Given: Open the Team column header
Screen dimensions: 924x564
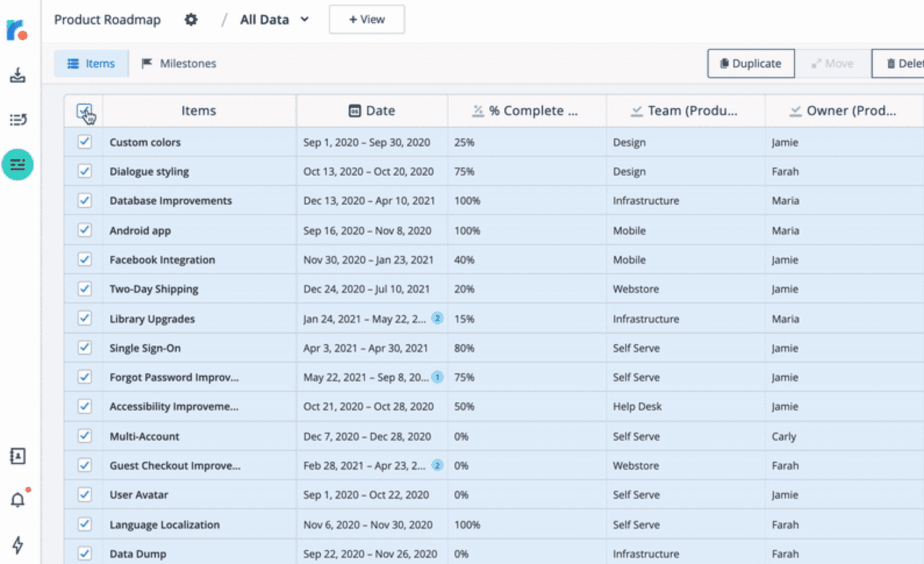Looking at the screenshot, I should (x=686, y=110).
